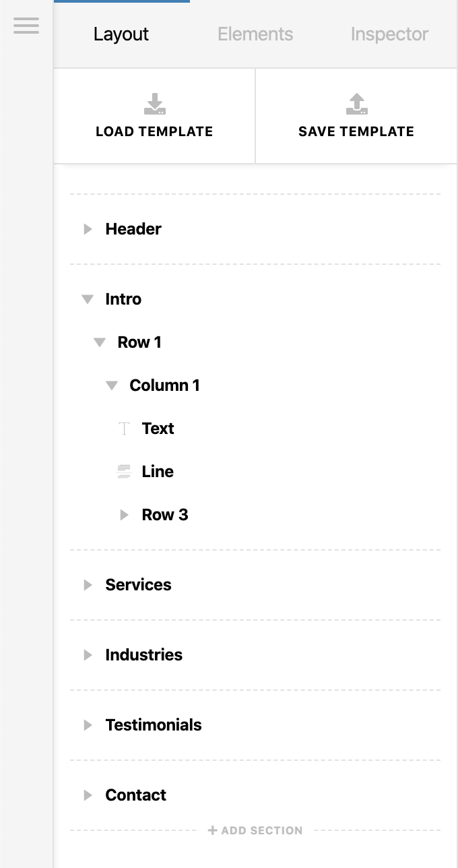Expand the Header section

coord(88,229)
